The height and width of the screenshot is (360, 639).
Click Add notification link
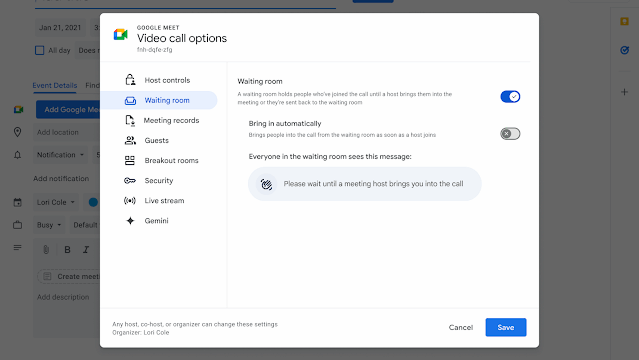[x=61, y=179]
